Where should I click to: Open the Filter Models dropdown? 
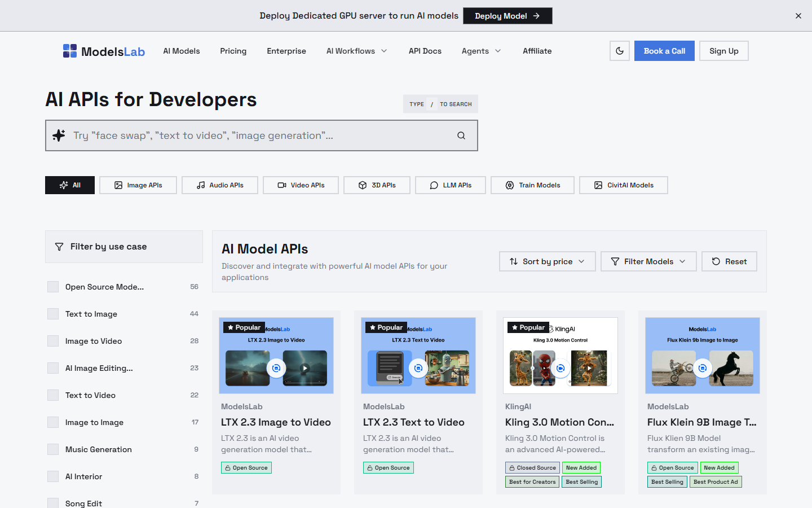coord(648,261)
